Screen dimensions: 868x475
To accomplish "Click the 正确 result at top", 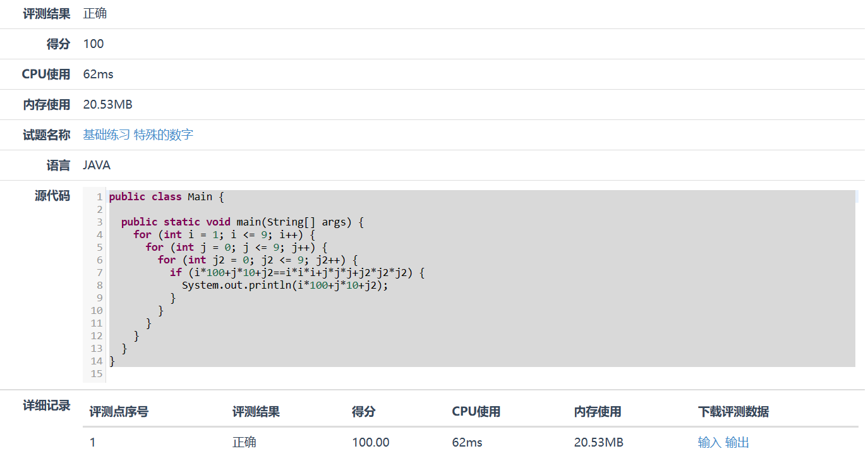I will (x=95, y=13).
